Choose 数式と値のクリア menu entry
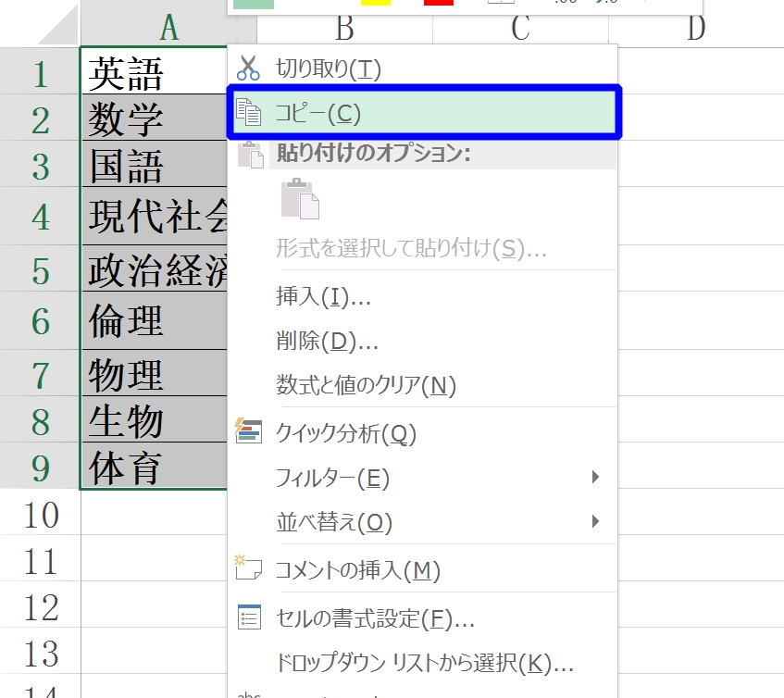The height and width of the screenshot is (698, 784). pos(366,385)
